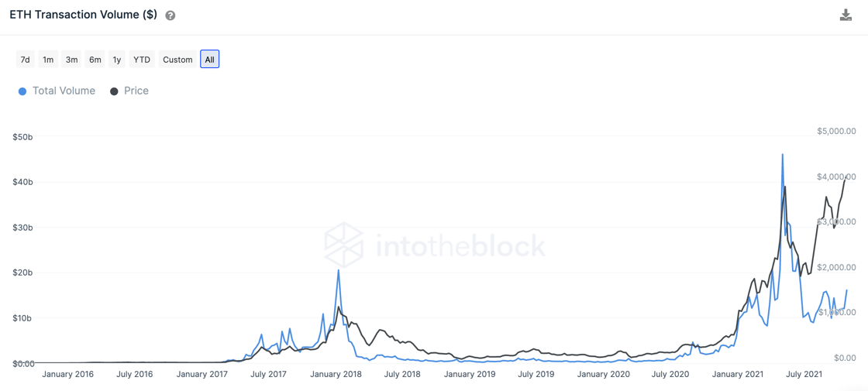Click the help question mark icon
Screen dimensions: 868x391
(170, 15)
